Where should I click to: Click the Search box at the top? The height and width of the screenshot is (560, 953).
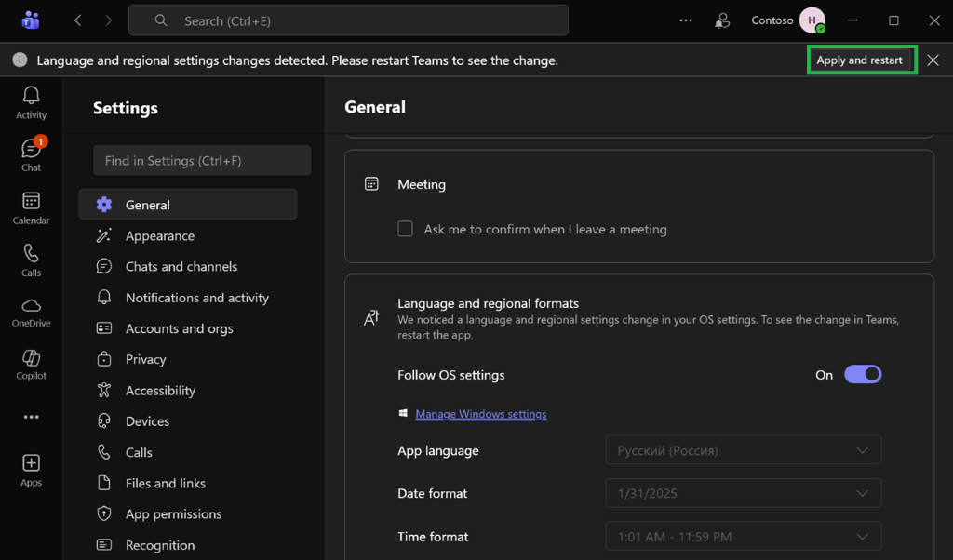(348, 20)
